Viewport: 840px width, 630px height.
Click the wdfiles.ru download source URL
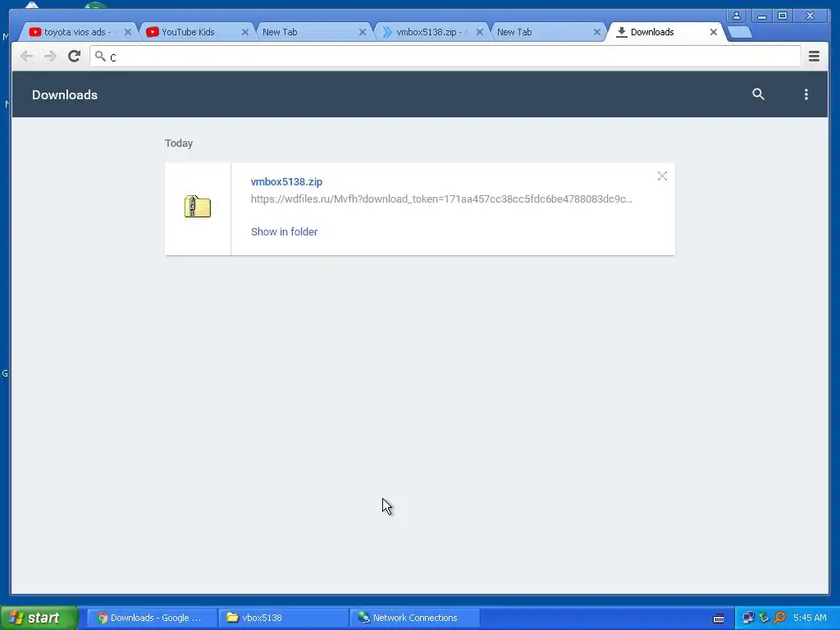click(x=441, y=199)
